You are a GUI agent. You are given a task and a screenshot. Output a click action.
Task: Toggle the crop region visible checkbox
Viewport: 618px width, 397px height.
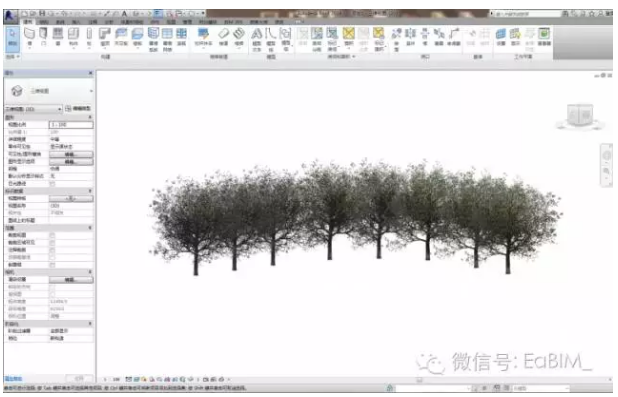(52, 243)
